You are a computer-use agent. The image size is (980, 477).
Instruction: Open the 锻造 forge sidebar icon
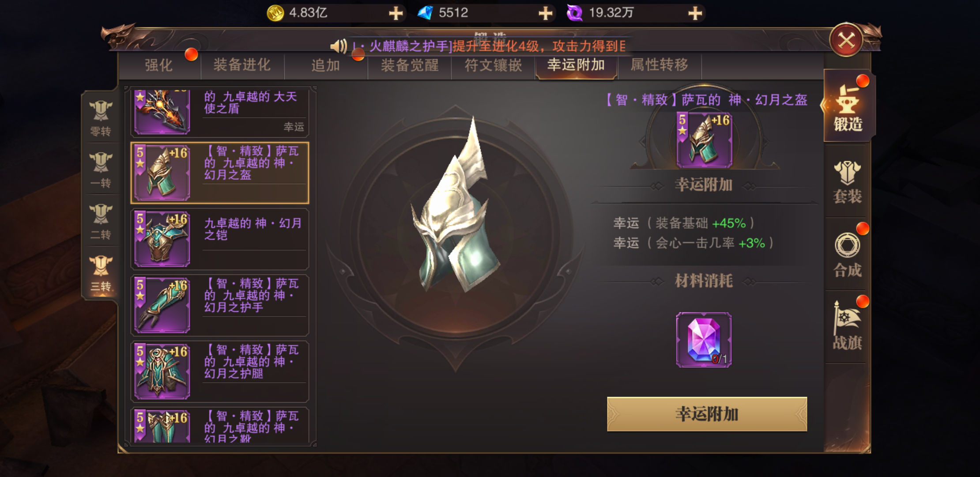point(848,106)
